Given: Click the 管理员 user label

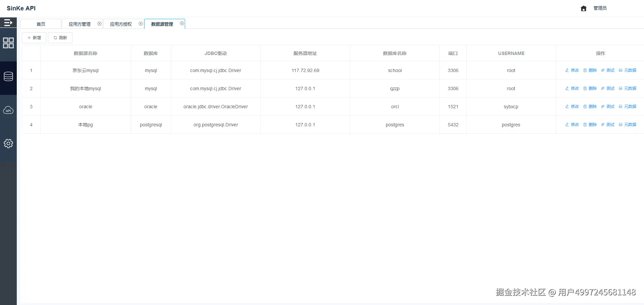Looking at the screenshot, I should (600, 8).
